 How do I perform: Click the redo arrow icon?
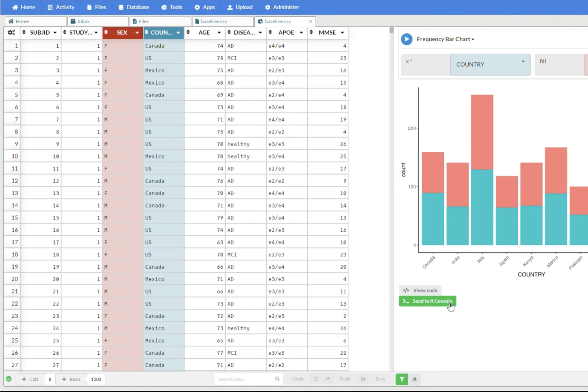[x=328, y=379]
